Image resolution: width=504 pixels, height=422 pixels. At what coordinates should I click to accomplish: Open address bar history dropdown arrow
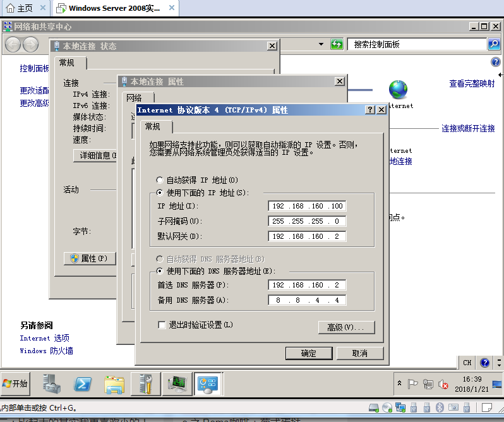pyautogui.click(x=321, y=44)
